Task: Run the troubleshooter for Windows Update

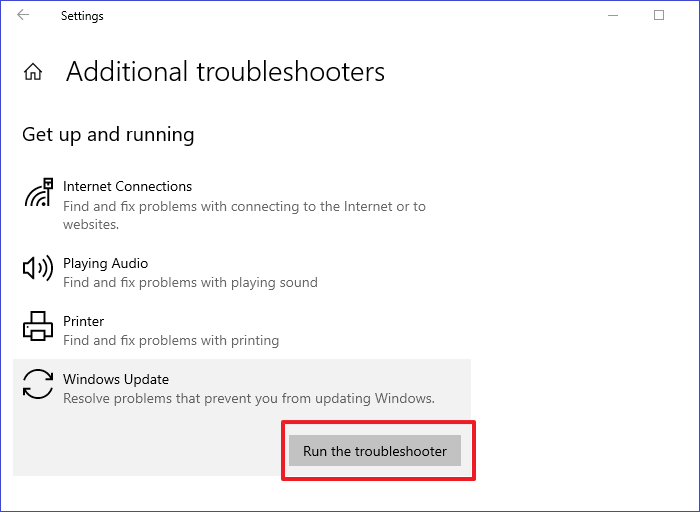Action: click(x=375, y=451)
